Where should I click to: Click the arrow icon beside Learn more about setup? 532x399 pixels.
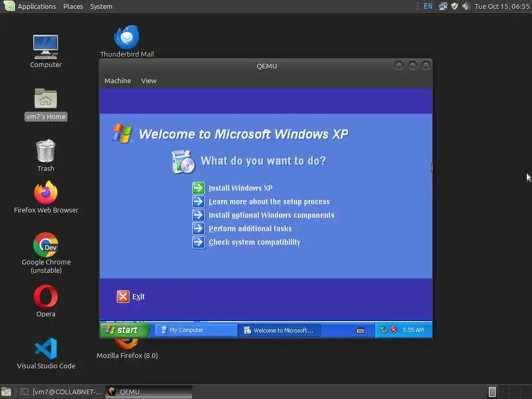[x=198, y=202]
